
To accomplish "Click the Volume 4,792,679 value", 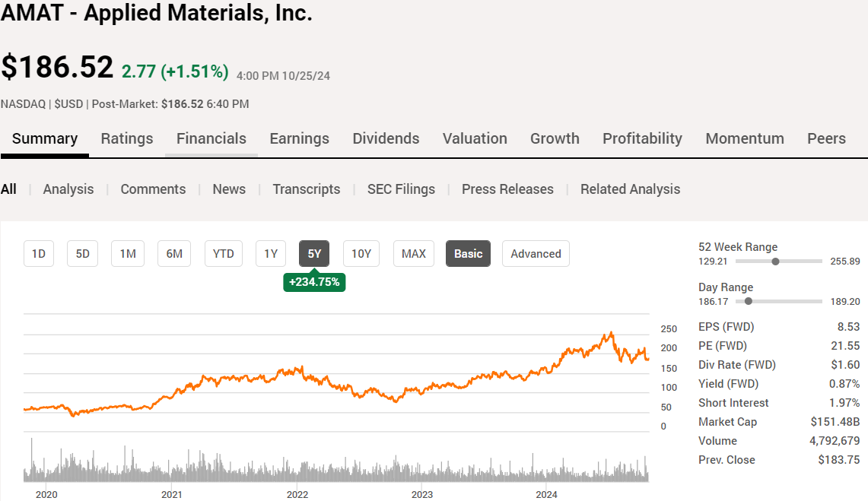I will coord(835,441).
